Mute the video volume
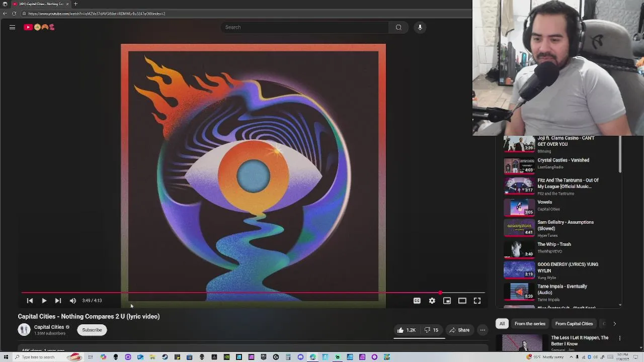The height and width of the screenshot is (362, 644). [73, 301]
